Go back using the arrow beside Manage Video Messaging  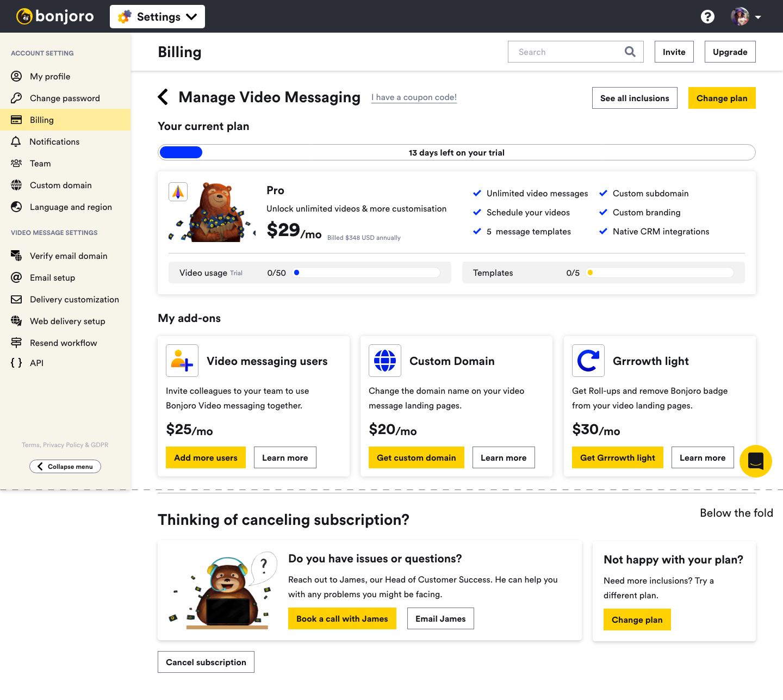(x=163, y=97)
